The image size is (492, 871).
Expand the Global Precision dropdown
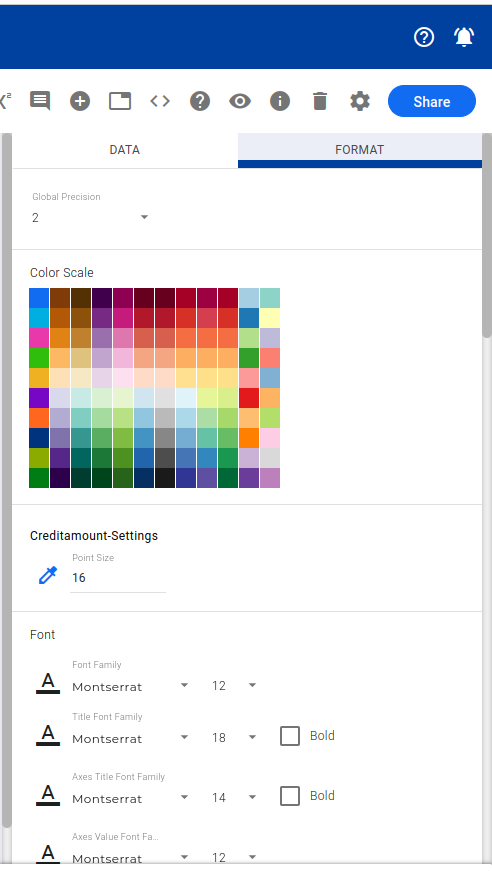[91, 217]
